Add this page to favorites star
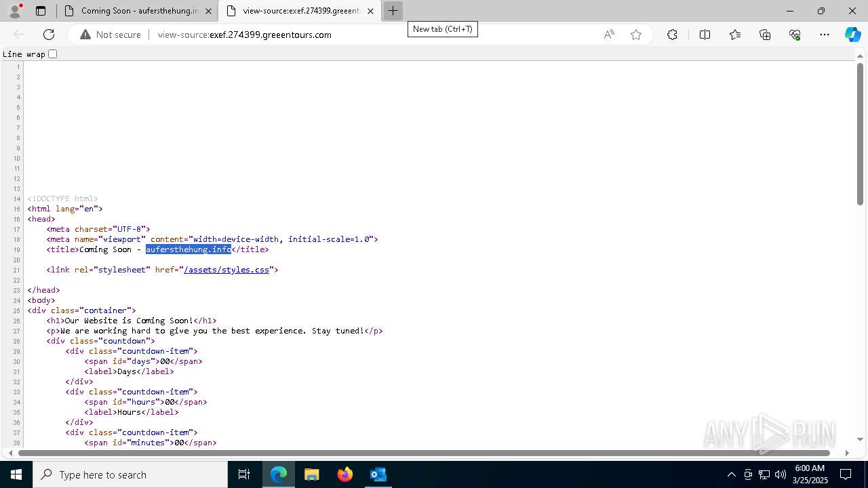This screenshot has width=868, height=488. click(636, 35)
